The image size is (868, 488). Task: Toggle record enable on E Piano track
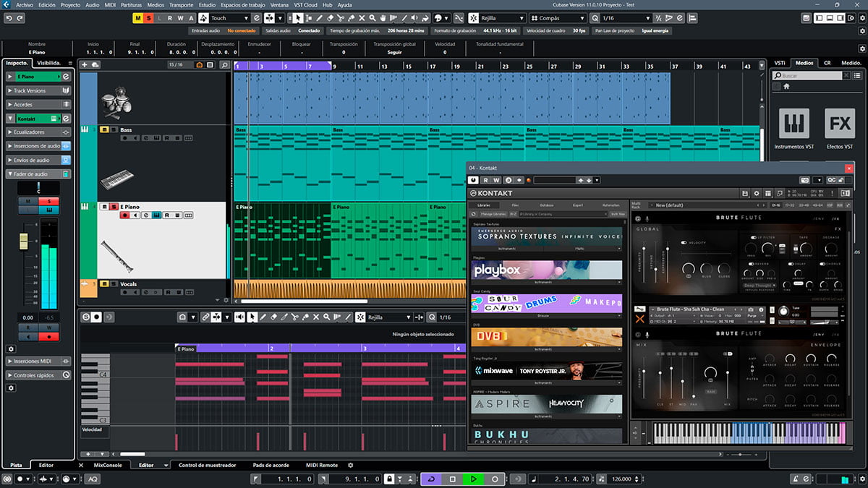coord(125,215)
